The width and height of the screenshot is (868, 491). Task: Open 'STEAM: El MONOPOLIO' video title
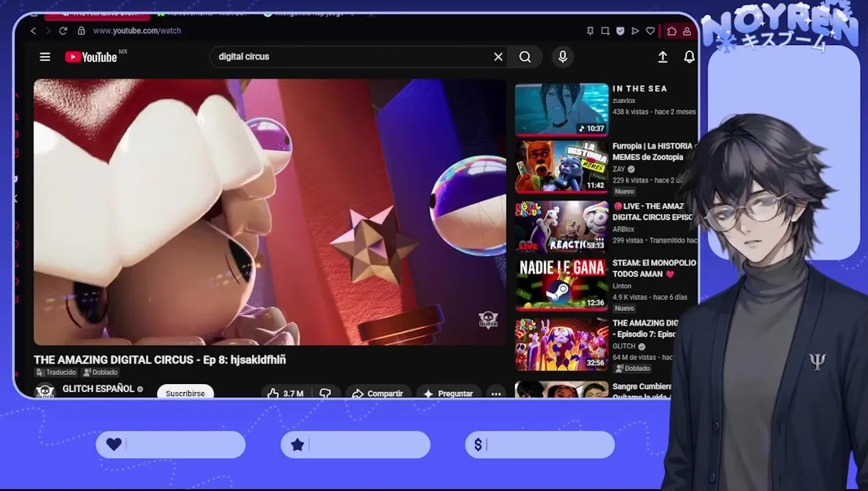(654, 268)
